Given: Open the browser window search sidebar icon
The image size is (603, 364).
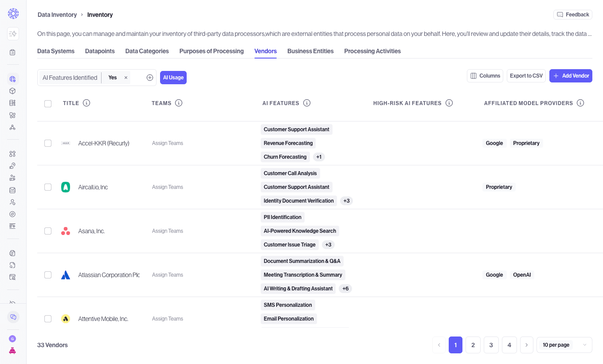Looking at the screenshot, I should (x=12, y=277).
